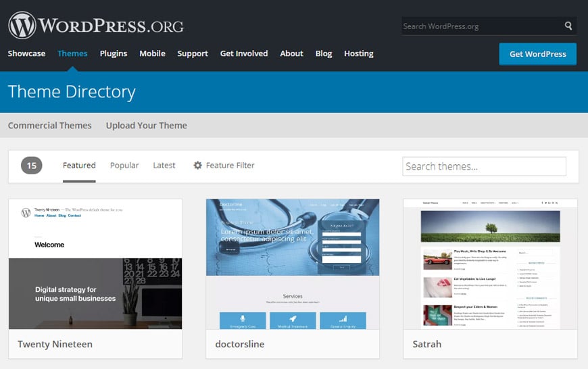Focus the Search themes input box
This screenshot has height=369, width=588.
point(484,166)
